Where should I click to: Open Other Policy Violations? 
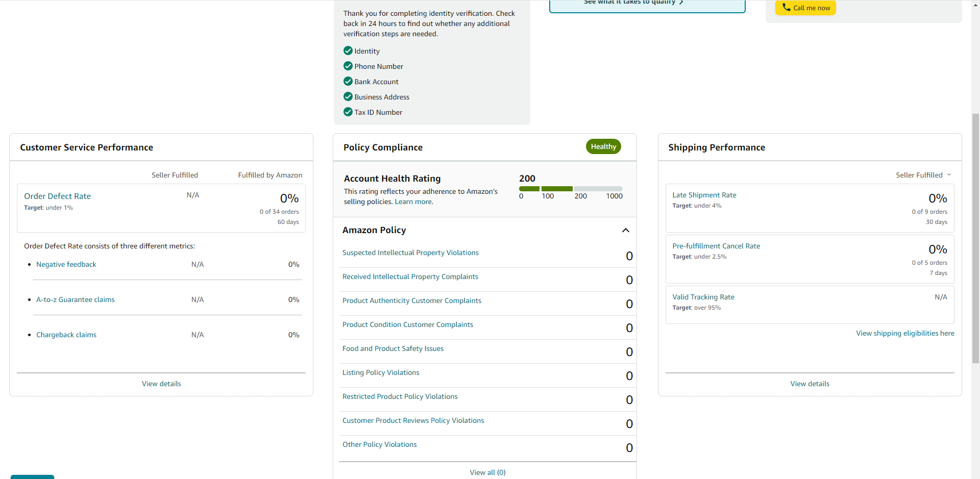[x=379, y=444]
